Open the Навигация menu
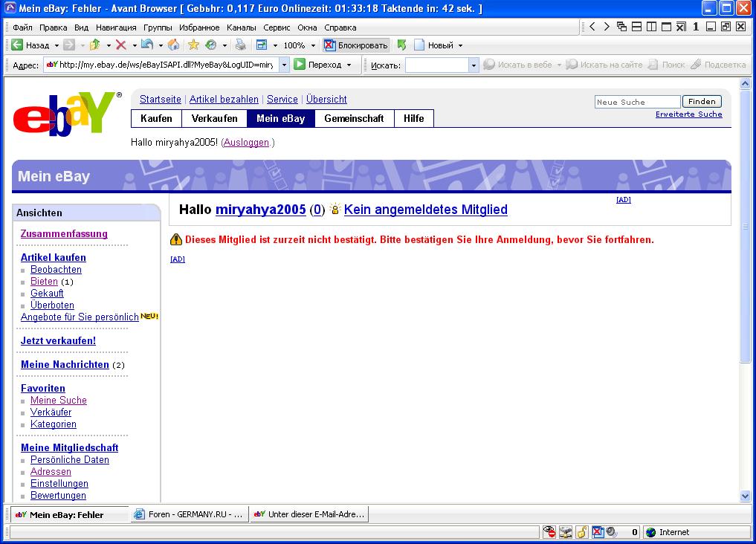 click(x=116, y=27)
